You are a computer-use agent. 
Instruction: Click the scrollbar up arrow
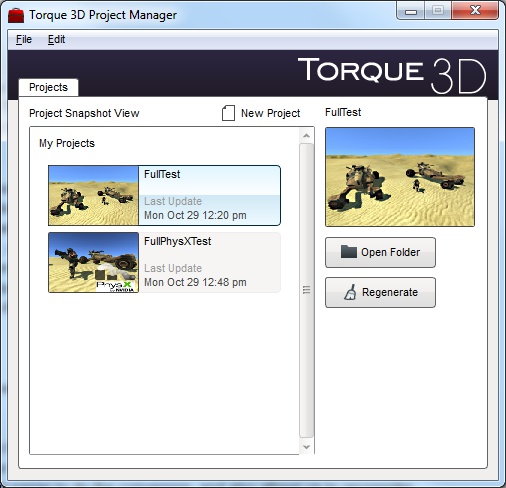[306, 136]
